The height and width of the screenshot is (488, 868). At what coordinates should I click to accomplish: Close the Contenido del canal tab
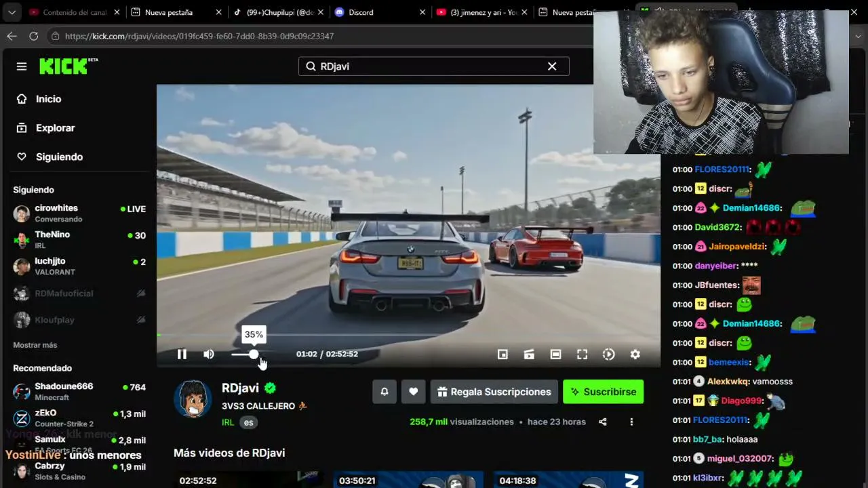[117, 12]
